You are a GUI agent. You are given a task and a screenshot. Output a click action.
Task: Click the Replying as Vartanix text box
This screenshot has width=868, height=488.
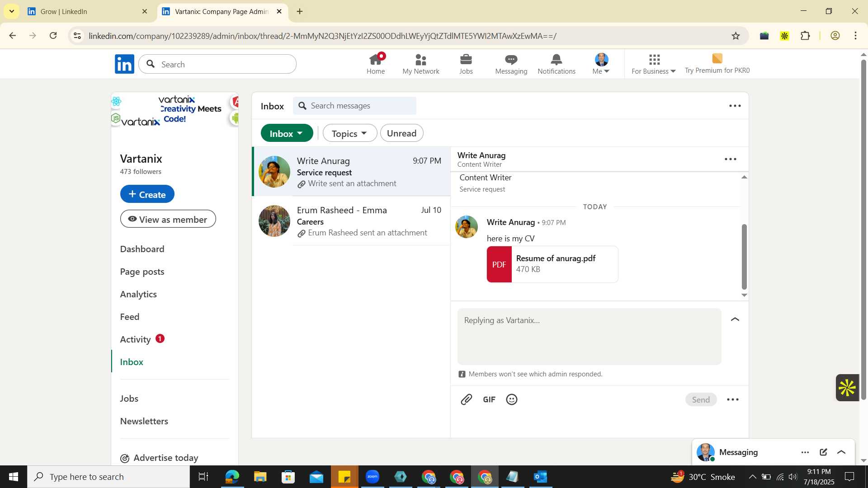(x=589, y=337)
